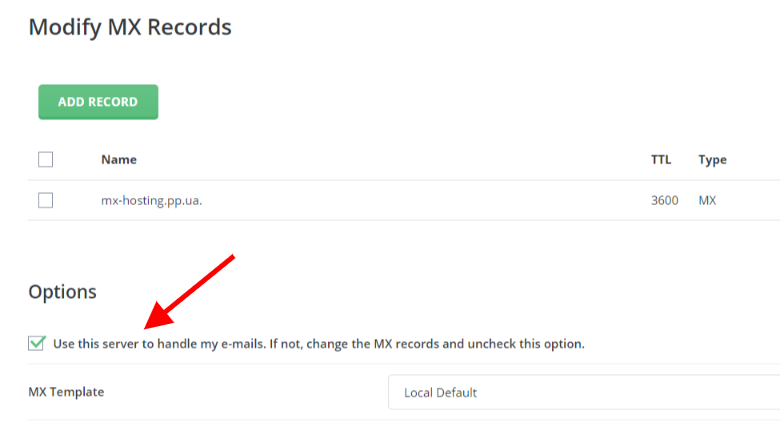The height and width of the screenshot is (431, 780).
Task: Click the Options section heading
Action: point(62,292)
